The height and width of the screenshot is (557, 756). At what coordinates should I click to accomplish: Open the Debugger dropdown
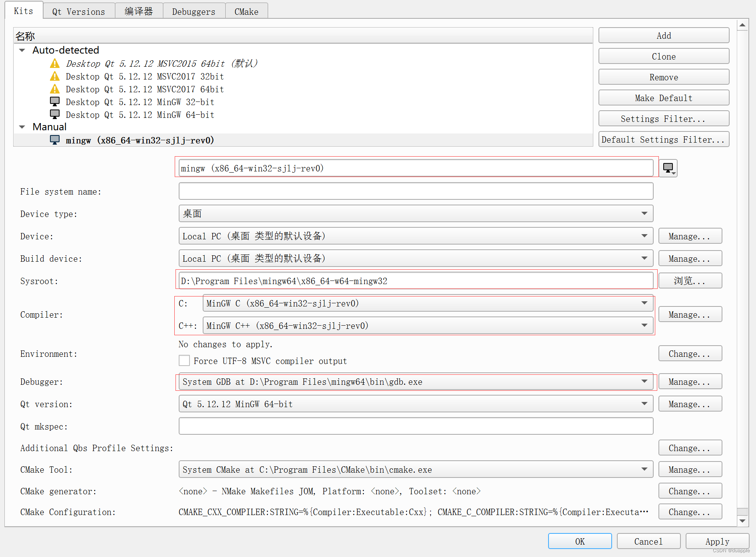[x=416, y=382]
